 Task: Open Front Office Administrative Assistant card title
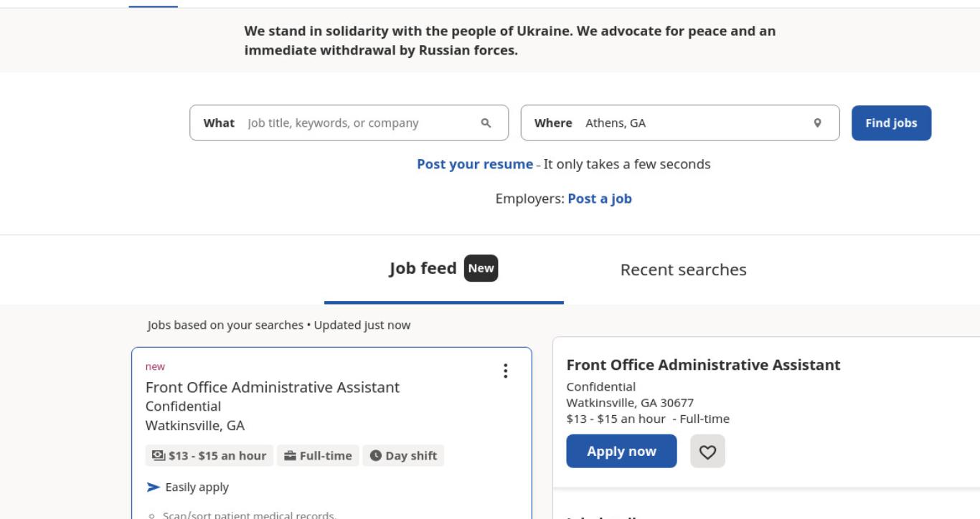tap(273, 387)
